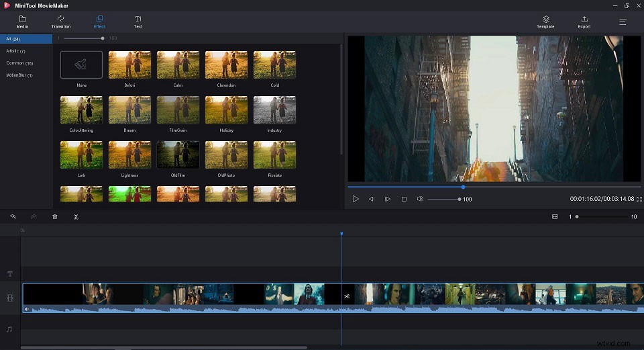Click the Export button

pos(584,21)
